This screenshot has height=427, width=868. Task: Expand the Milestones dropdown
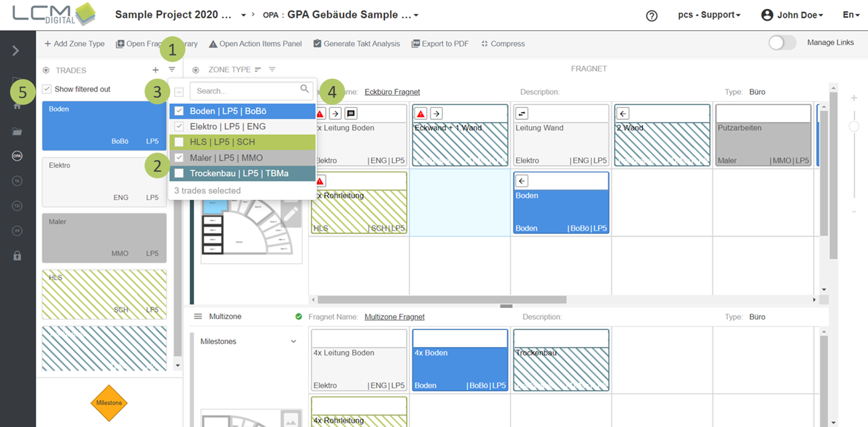293,341
